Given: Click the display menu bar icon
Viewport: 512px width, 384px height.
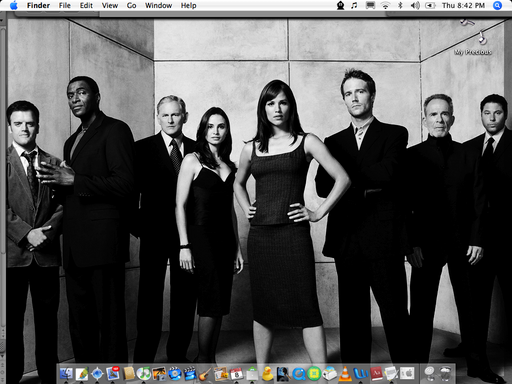Looking at the screenshot, I should coord(370,5).
